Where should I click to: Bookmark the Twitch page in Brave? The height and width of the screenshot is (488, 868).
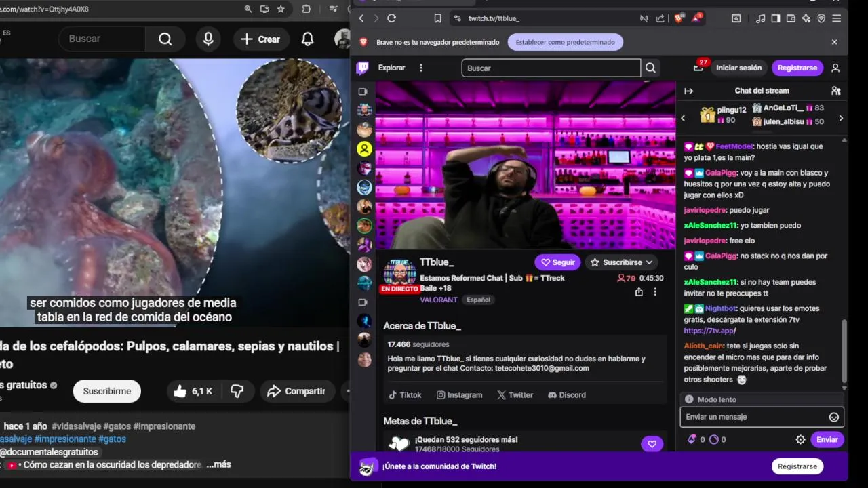437,18
